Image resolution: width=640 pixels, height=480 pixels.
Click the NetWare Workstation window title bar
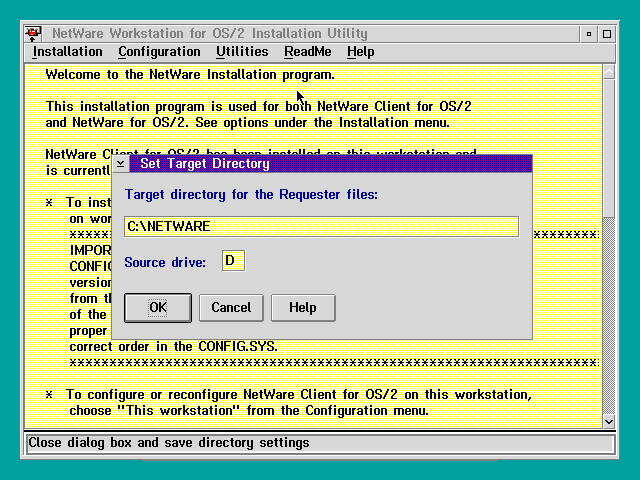[x=310, y=33]
